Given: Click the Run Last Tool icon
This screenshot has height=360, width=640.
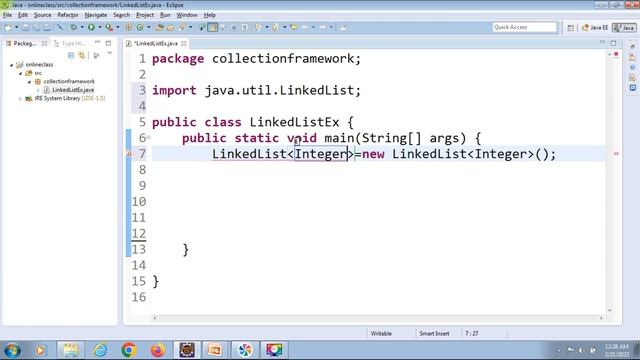Looking at the screenshot, I should point(109,27).
